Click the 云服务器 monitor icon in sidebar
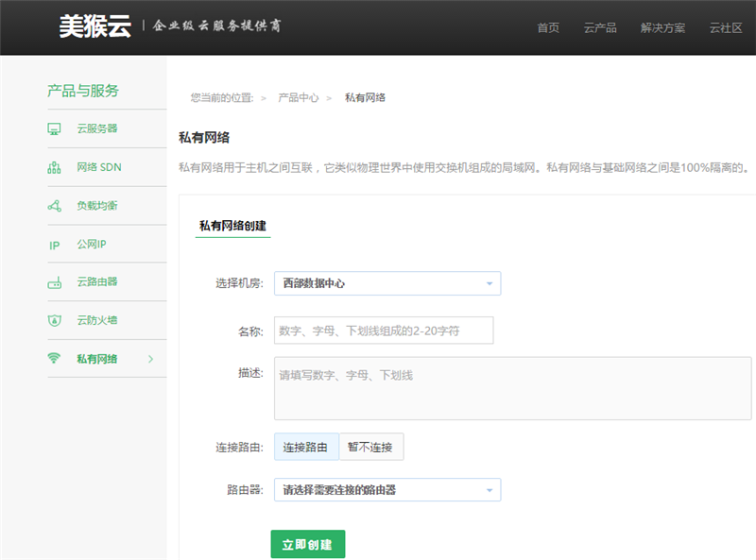This screenshot has width=756, height=560. pos(54,128)
